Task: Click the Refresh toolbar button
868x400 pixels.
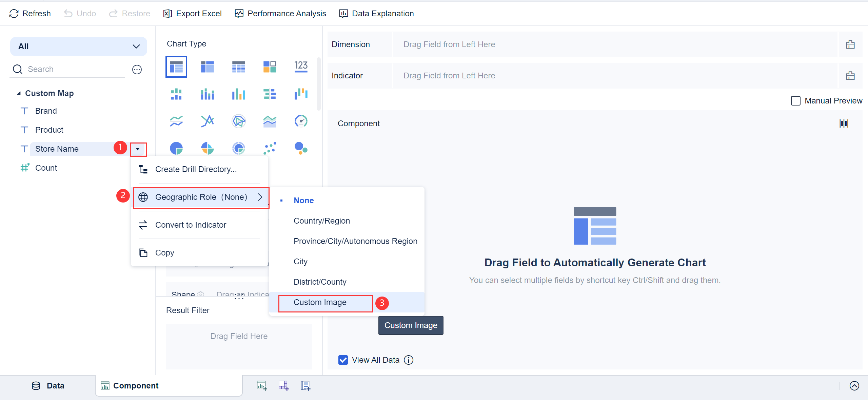Action: click(30, 14)
